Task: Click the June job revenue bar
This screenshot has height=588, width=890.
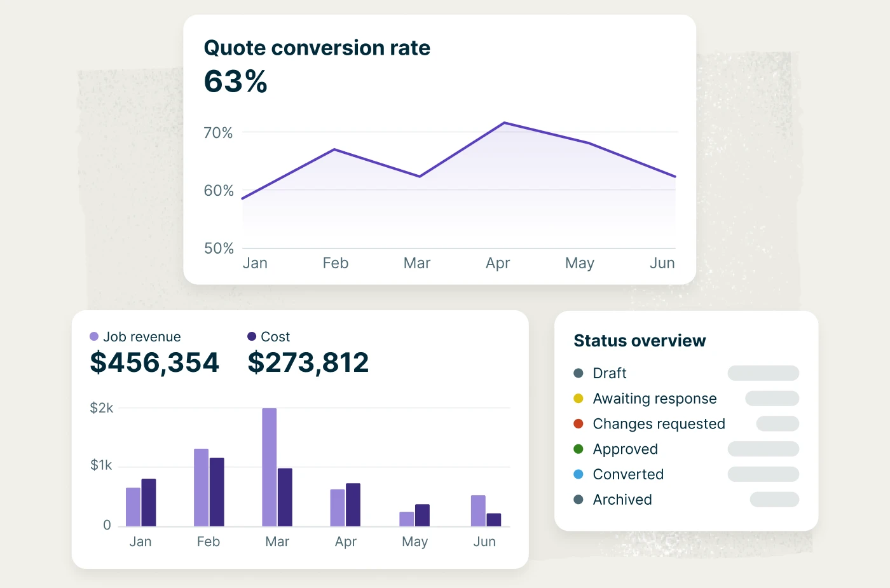Action: tap(478, 510)
